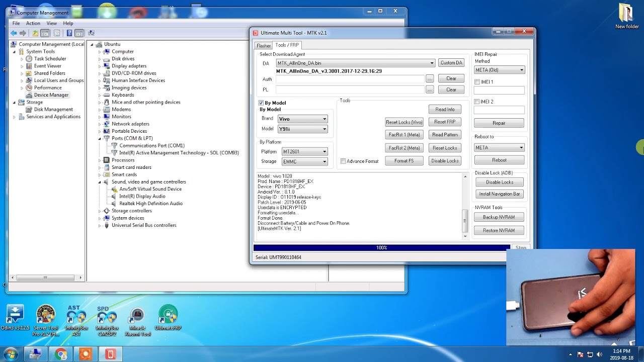Screen dimensions: 644x362
Task: Click the Forward arrow in Computer Management toolbar
Action: click(23, 33)
